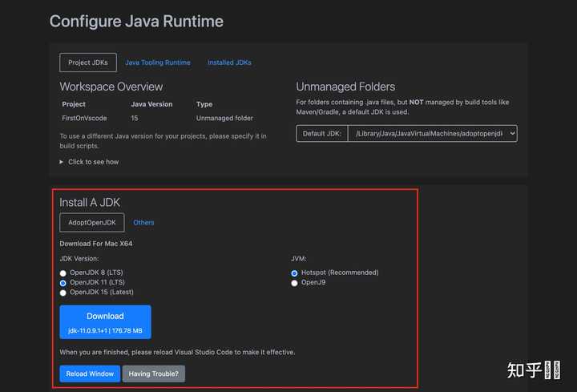Click the Java Version column header
Screen dimensions: 577x392
(x=151, y=104)
